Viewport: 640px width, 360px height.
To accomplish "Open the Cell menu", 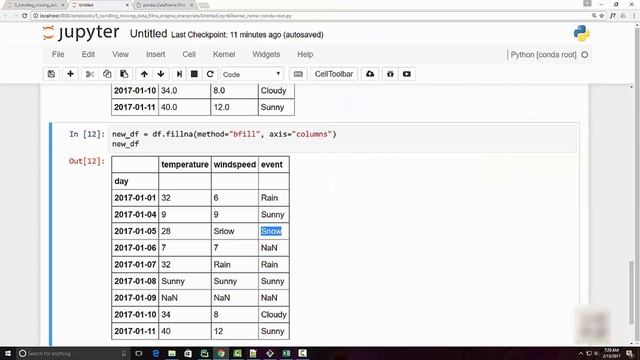I will coord(189,54).
